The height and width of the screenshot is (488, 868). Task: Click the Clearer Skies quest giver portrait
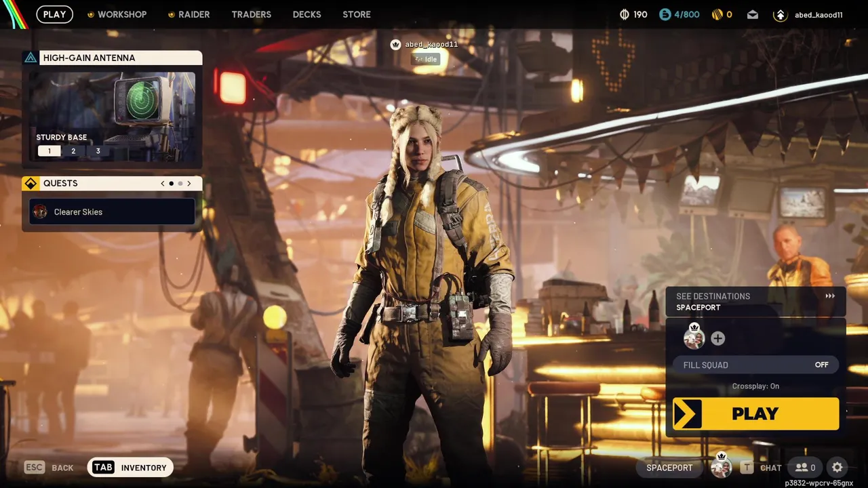point(40,211)
